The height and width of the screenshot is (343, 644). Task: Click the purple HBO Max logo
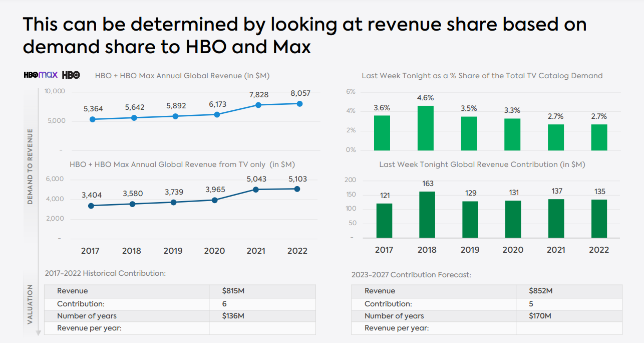pos(41,75)
